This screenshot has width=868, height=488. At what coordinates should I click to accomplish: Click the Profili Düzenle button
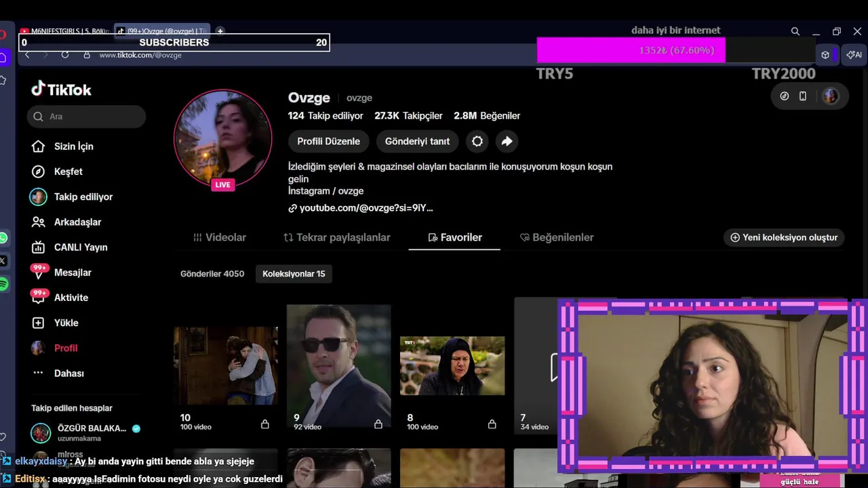pos(328,141)
